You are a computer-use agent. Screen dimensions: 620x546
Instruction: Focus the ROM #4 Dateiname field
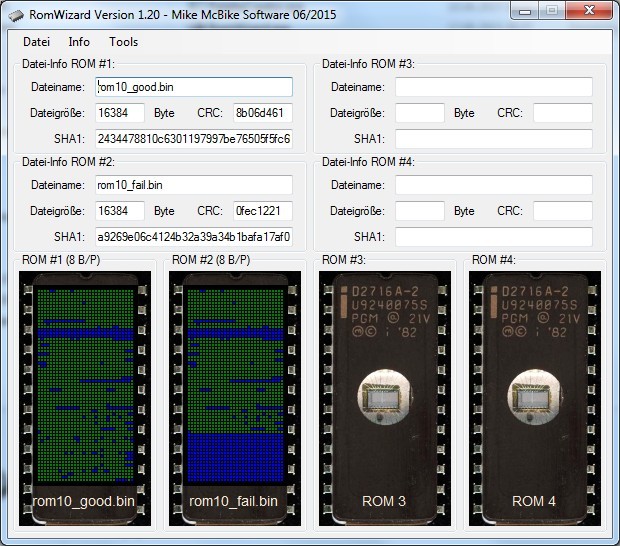click(493, 185)
